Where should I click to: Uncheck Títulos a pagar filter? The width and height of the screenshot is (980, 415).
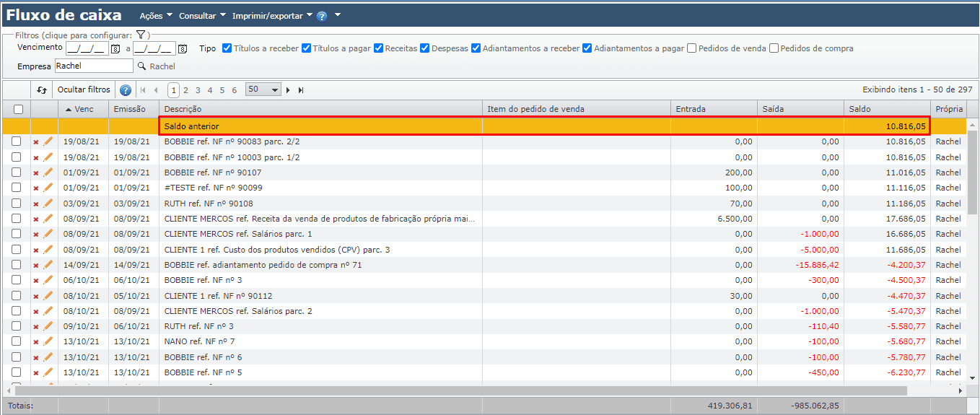click(306, 48)
